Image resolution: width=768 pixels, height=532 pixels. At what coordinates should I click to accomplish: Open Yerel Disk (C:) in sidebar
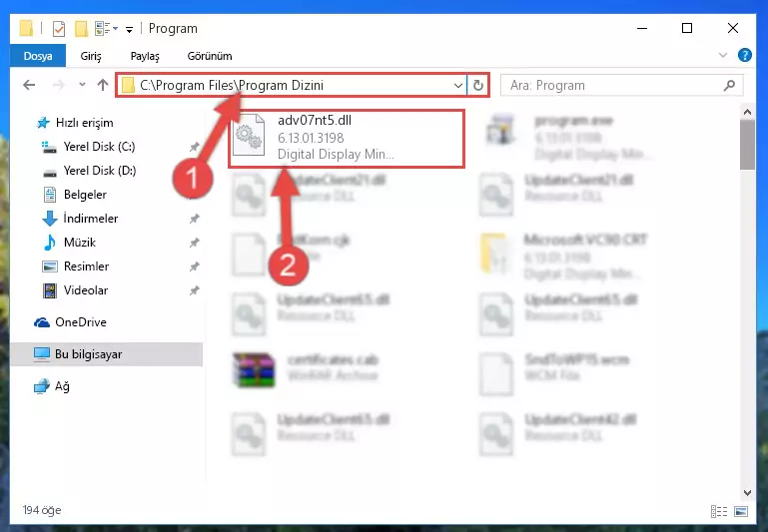[x=99, y=147]
